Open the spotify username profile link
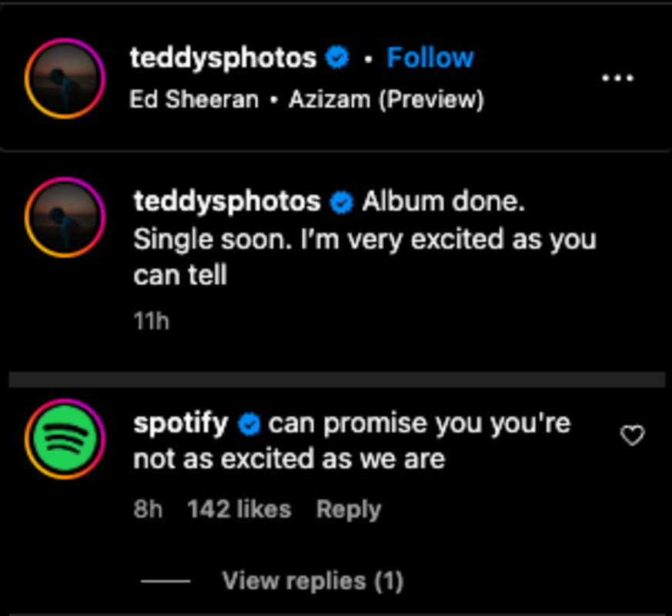Viewport: 672px width, 616px height. [x=181, y=423]
